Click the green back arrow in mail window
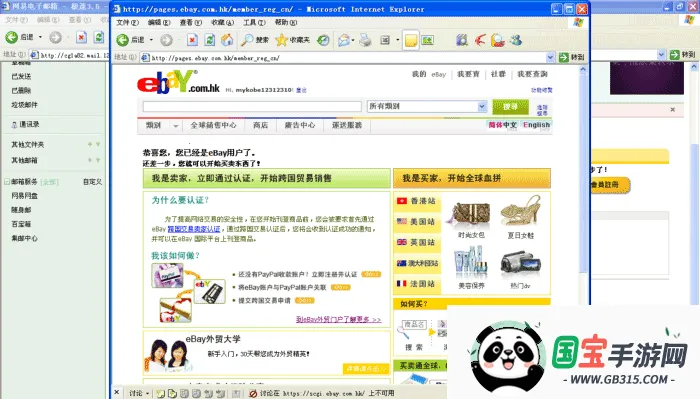This screenshot has width=700, height=399. click(12, 37)
